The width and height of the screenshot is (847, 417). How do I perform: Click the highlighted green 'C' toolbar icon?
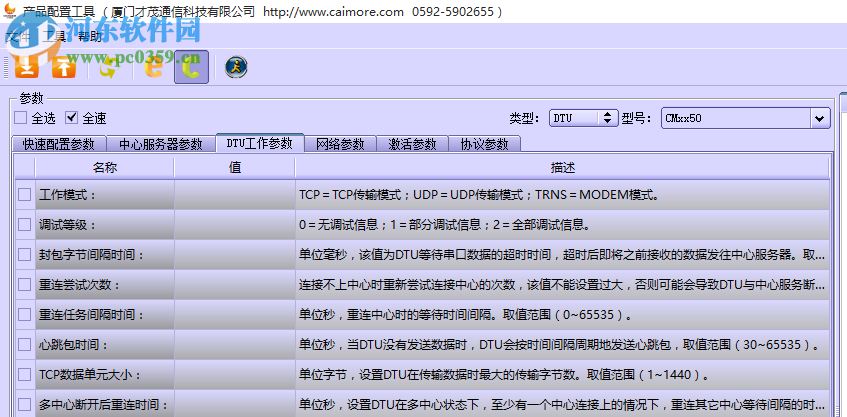tap(191, 67)
